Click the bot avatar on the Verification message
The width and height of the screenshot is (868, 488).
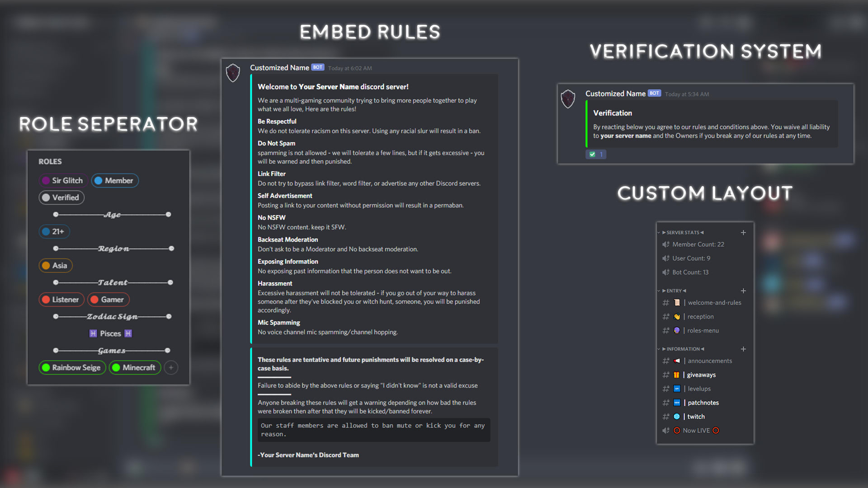(x=568, y=99)
